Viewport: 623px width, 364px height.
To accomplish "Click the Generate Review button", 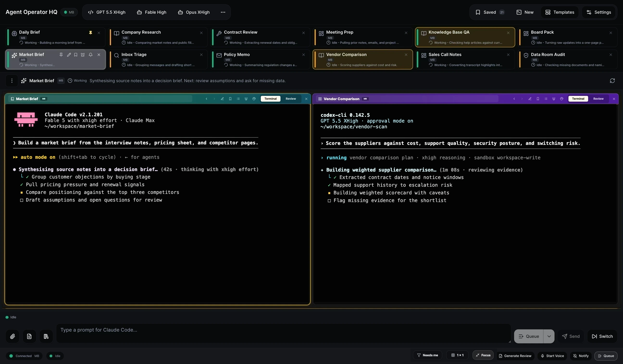I will (515, 356).
